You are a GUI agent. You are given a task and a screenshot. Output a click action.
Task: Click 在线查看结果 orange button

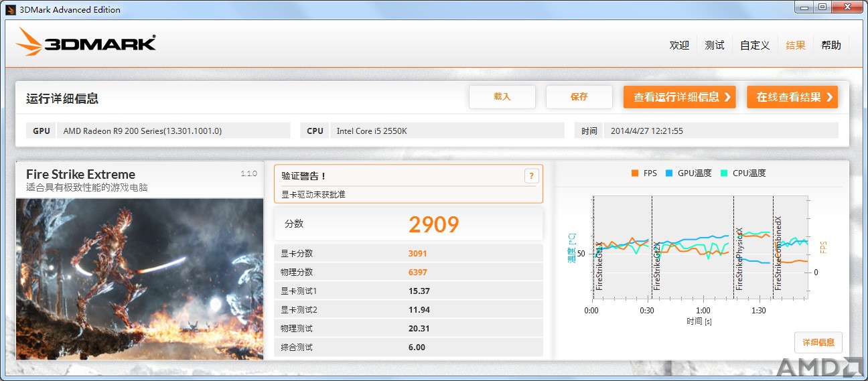(792, 96)
